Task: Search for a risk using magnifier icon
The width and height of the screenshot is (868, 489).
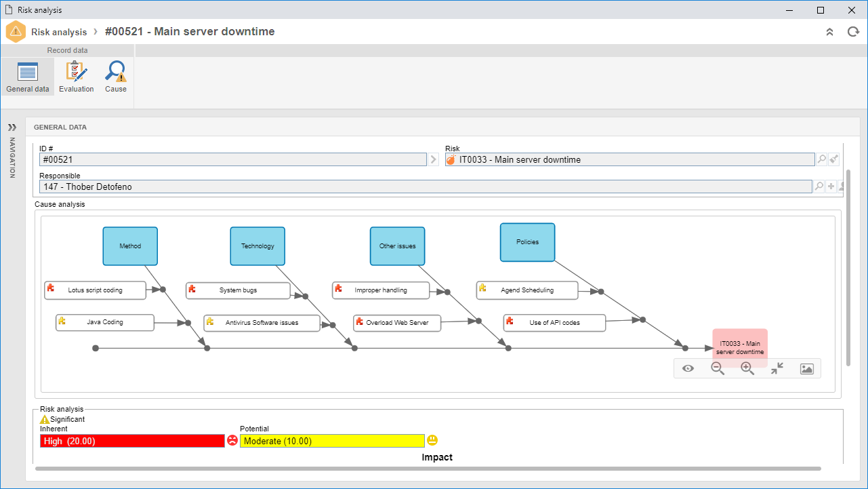Action: [821, 159]
